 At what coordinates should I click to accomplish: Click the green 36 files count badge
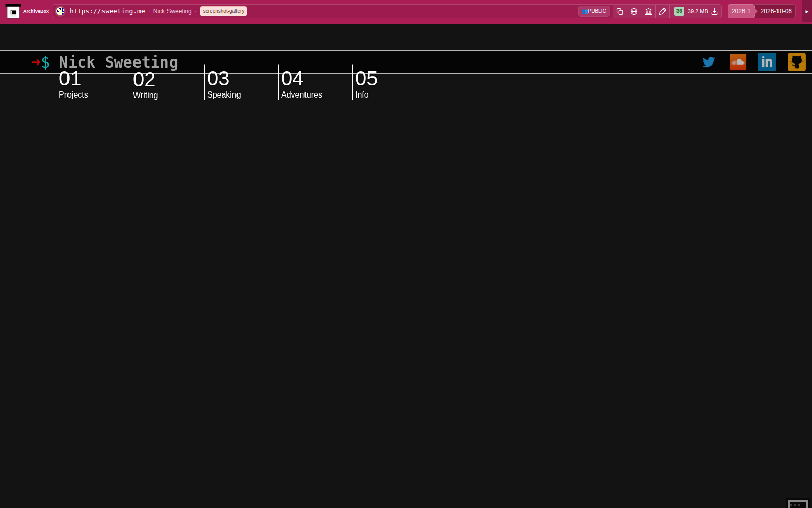click(x=679, y=11)
